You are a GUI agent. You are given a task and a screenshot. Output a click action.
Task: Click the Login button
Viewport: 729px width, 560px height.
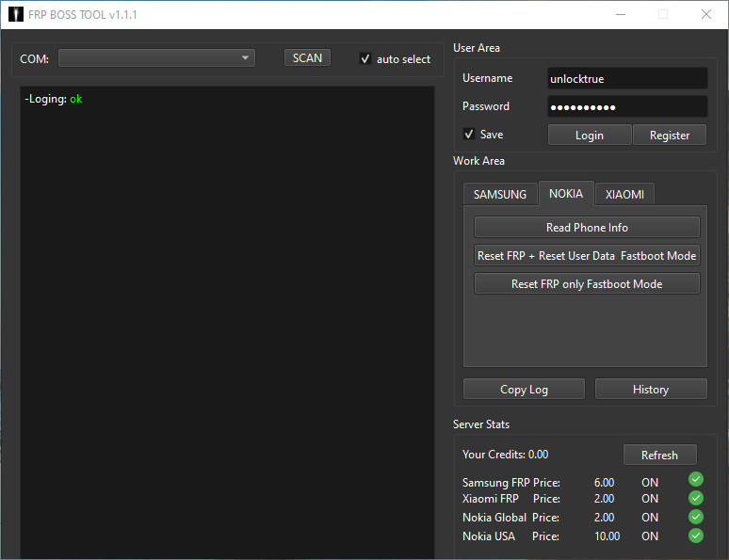pos(590,136)
